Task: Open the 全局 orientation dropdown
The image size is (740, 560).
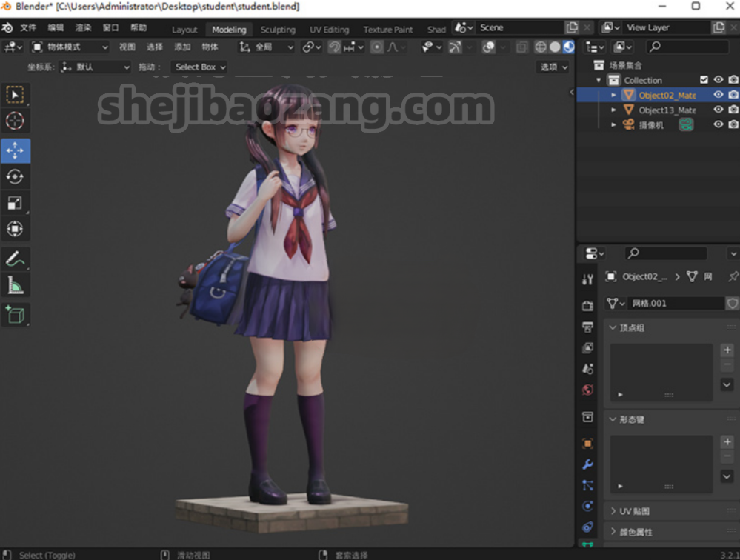Action: tap(266, 47)
